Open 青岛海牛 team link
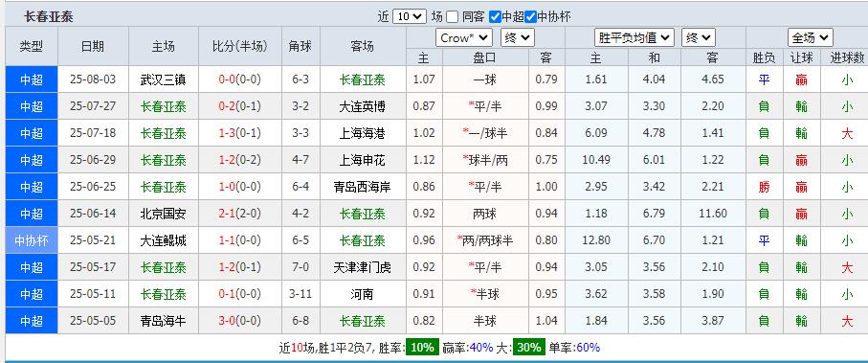Screen dimensions: 868x363 click(x=164, y=320)
